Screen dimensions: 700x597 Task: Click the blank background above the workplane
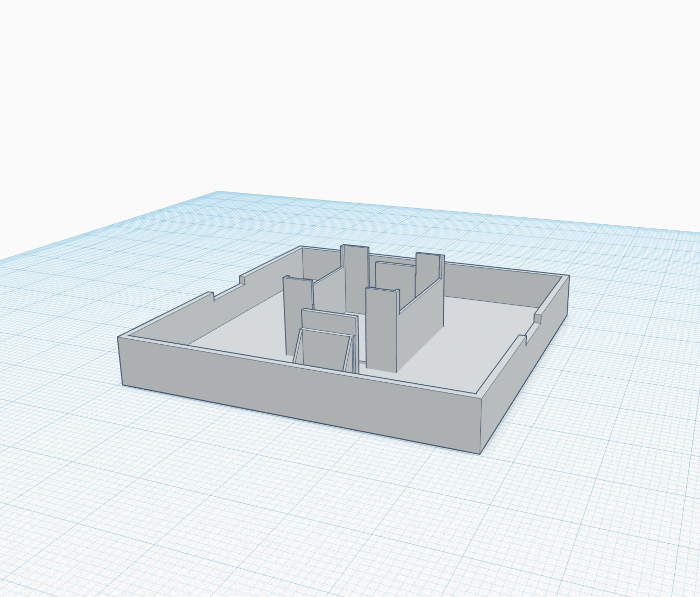click(338, 102)
